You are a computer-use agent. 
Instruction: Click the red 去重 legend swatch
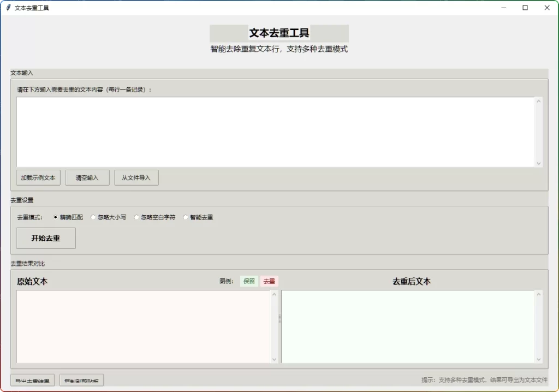click(x=269, y=281)
